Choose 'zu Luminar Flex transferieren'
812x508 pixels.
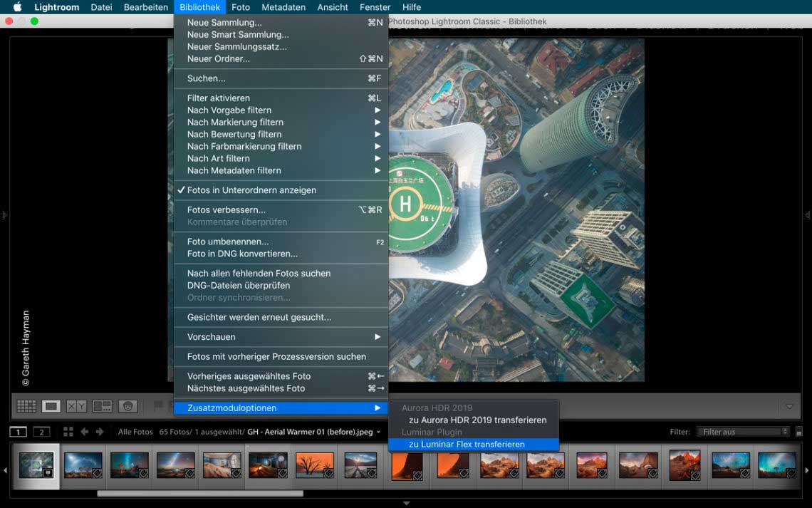click(467, 445)
